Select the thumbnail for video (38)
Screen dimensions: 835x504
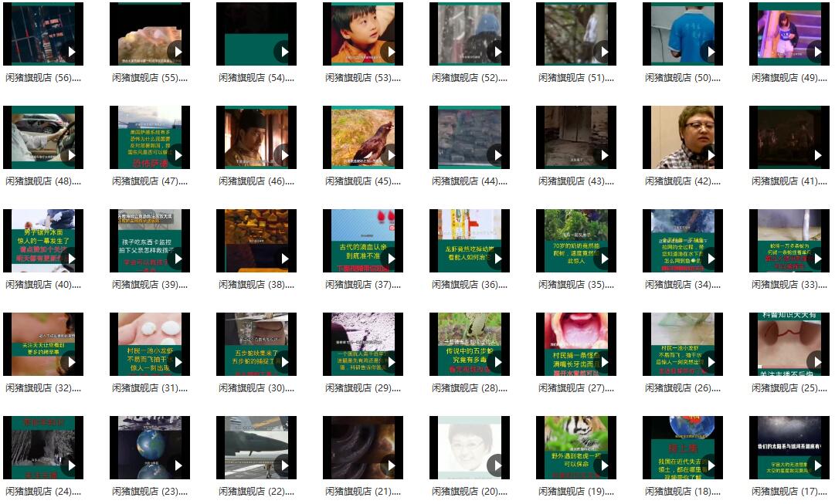256,241
